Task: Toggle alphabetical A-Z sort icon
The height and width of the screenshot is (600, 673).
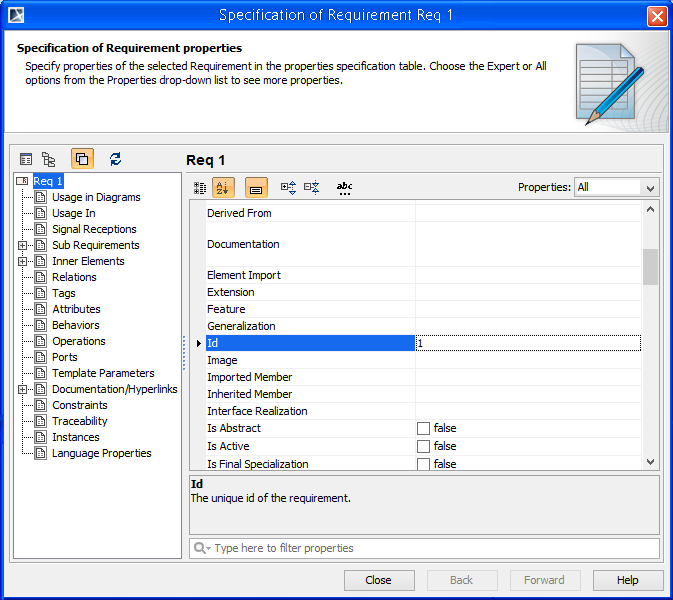Action: coord(223,187)
